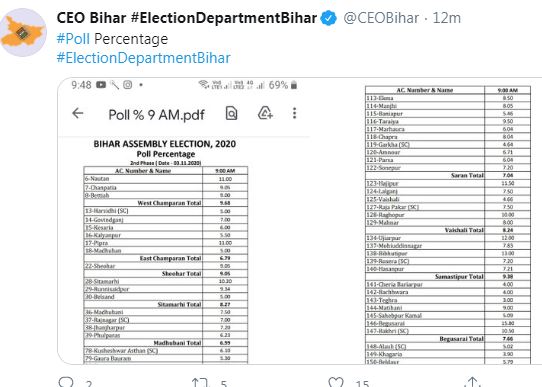
Task: Tap the YouTube icon in the phone status bar
Action: pyautogui.click(x=101, y=85)
